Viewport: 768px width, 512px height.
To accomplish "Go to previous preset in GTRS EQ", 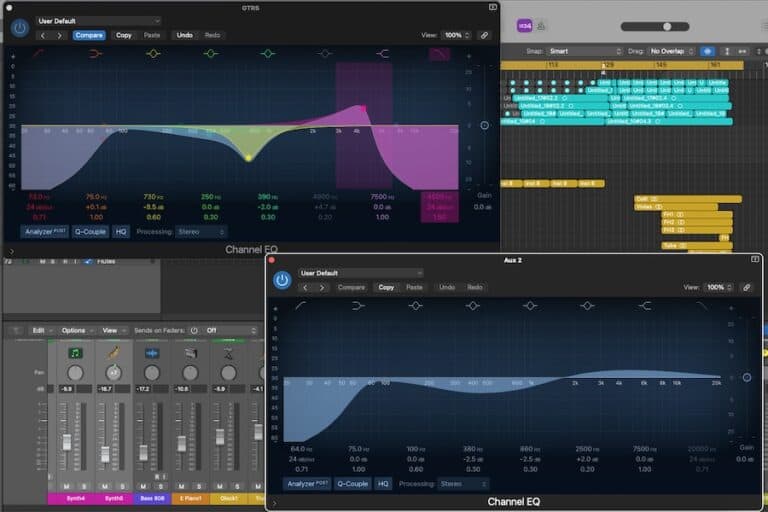I will (43, 35).
